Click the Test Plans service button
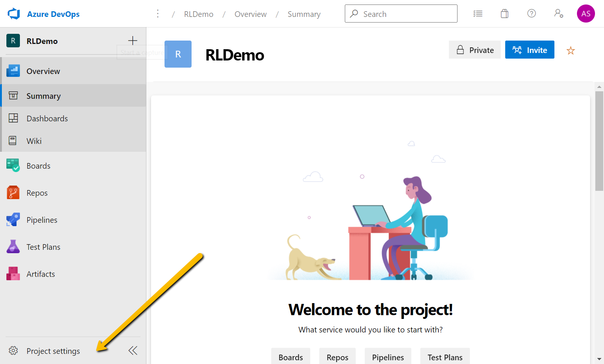 pyautogui.click(x=445, y=356)
